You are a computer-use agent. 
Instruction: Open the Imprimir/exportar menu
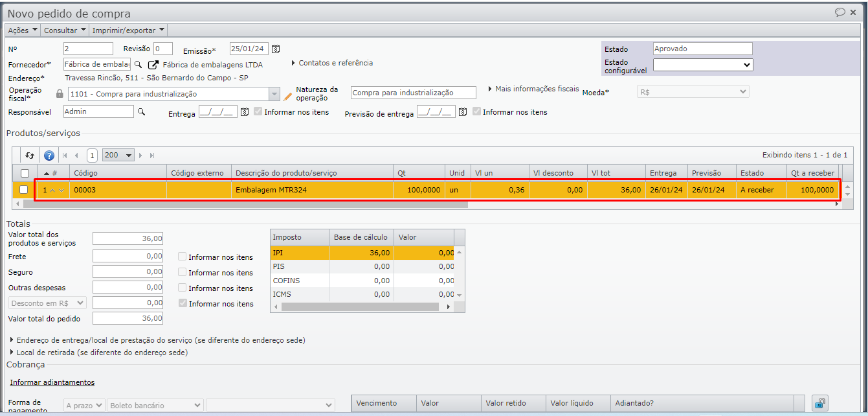click(x=128, y=30)
